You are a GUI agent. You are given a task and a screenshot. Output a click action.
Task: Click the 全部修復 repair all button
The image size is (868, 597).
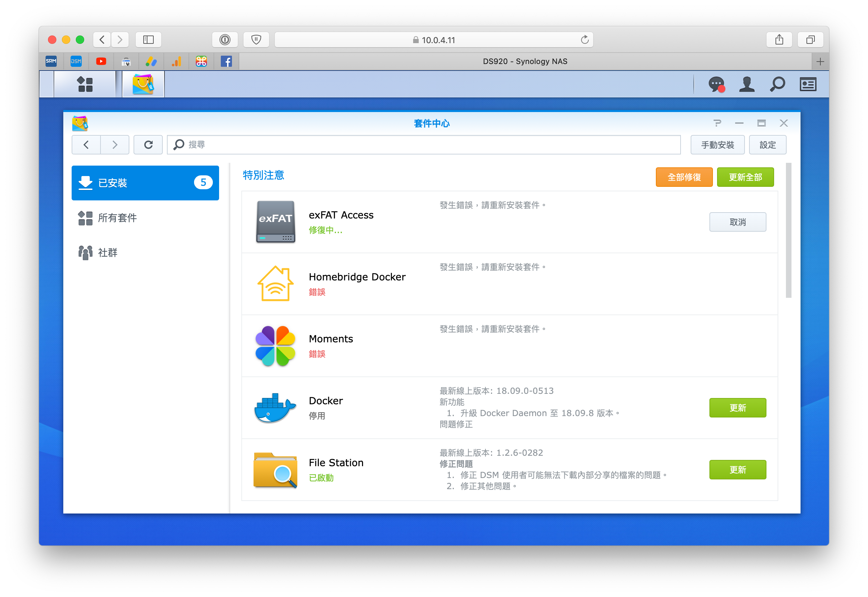point(684,177)
